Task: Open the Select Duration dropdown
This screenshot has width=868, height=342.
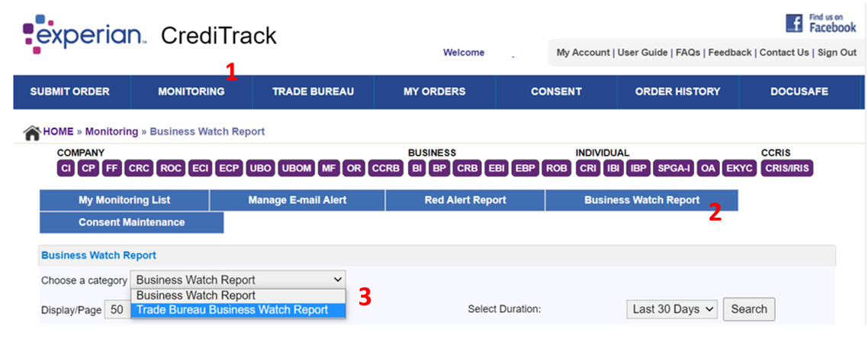Action: (x=672, y=309)
